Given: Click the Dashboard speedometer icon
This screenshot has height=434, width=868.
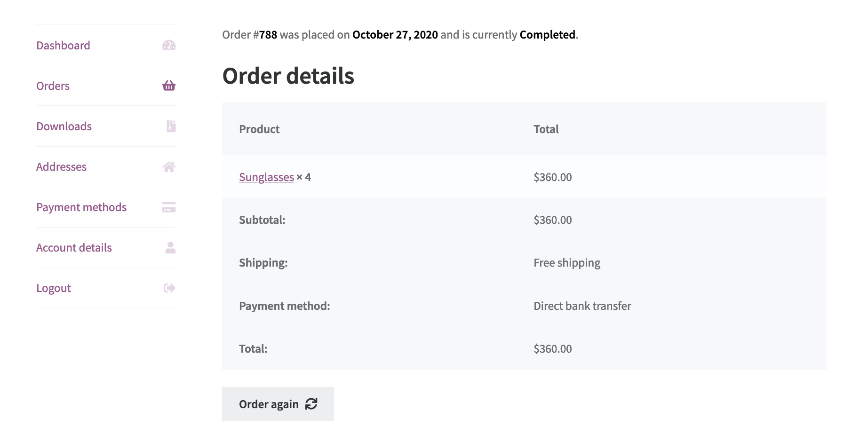Looking at the screenshot, I should (169, 45).
